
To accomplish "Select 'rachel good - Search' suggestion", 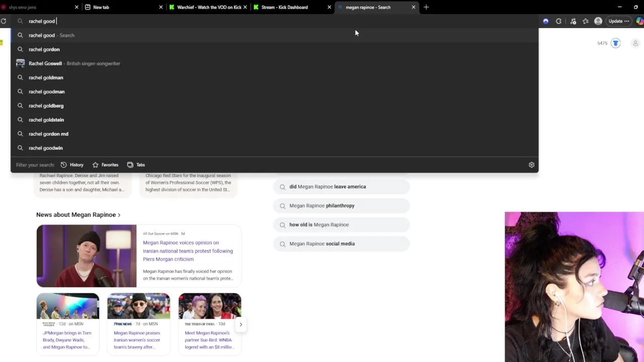I will point(274,35).
